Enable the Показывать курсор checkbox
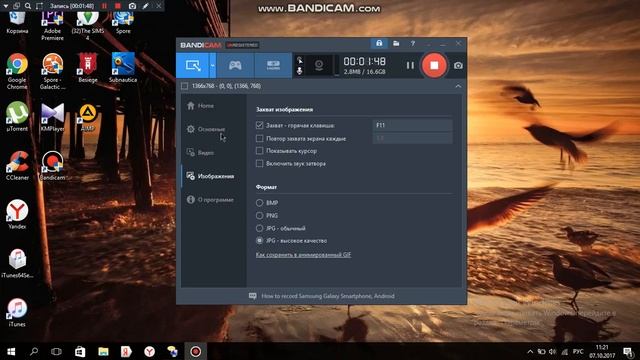The image size is (640, 360). pos(260,151)
